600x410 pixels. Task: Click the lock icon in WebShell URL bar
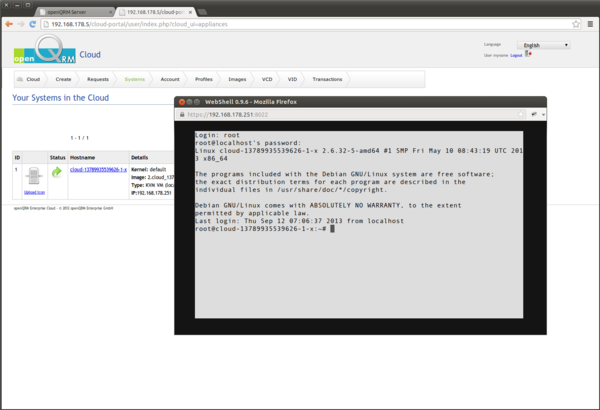coord(182,114)
